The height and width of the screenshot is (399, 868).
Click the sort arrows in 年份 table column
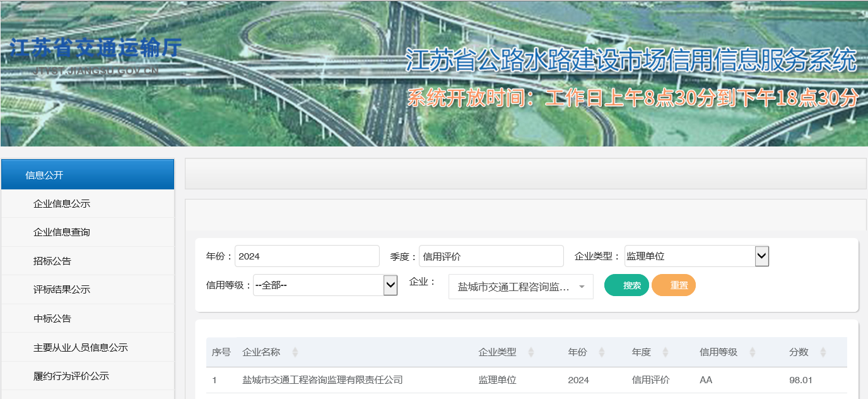[x=601, y=352]
